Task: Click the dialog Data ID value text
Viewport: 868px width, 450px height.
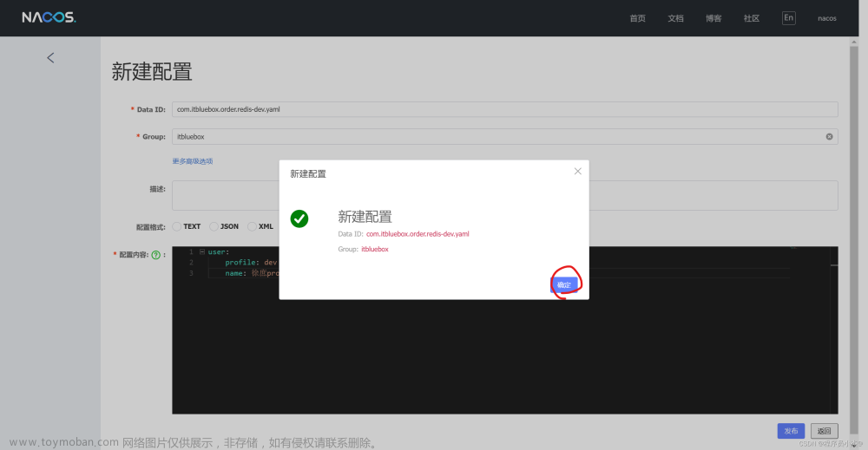Action: point(418,234)
